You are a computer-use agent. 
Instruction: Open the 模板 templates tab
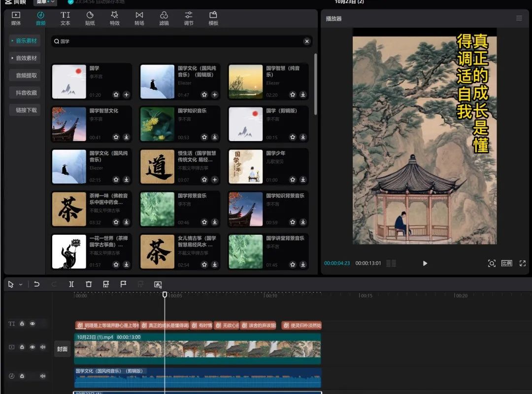tap(213, 18)
